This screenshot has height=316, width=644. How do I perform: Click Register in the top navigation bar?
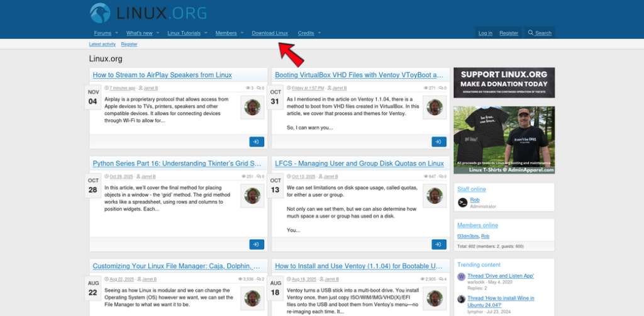click(x=509, y=33)
